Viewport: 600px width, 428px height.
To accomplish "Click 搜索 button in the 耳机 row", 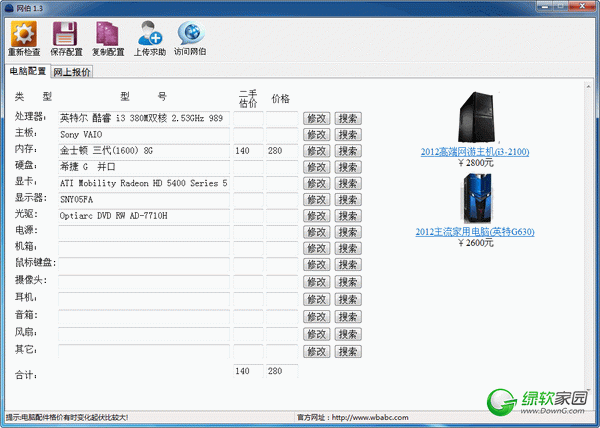I will [x=348, y=299].
